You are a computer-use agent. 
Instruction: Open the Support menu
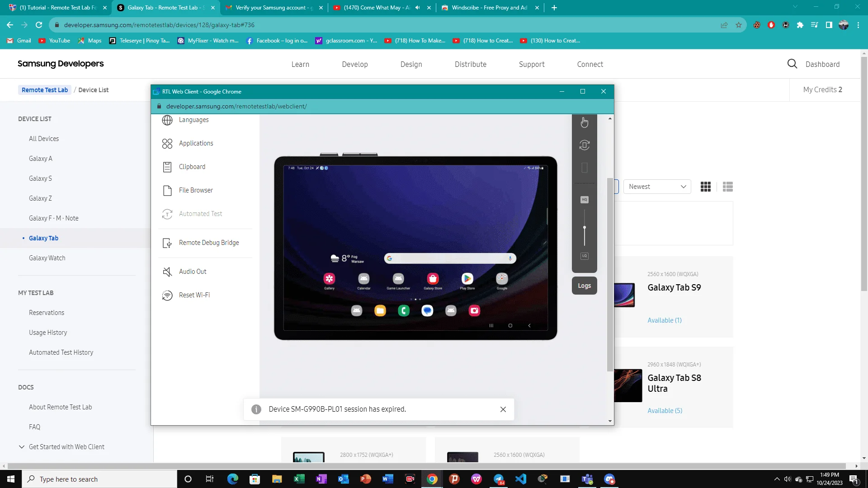point(532,64)
